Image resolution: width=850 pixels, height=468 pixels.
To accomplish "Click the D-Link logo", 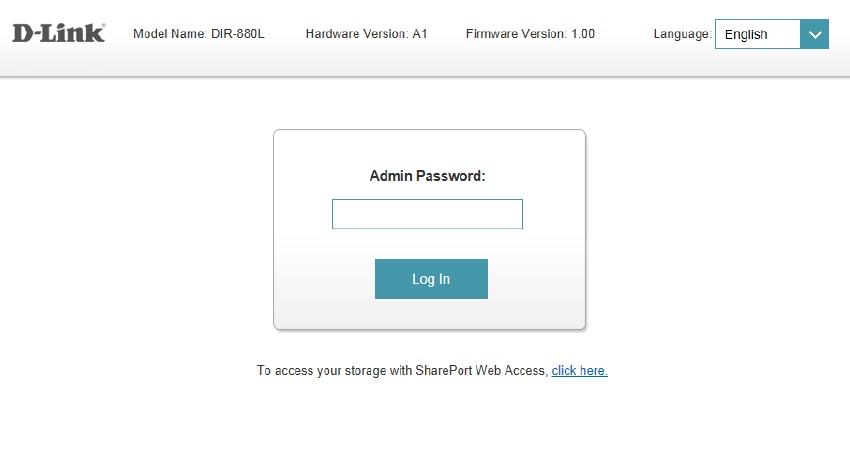I will (59, 33).
